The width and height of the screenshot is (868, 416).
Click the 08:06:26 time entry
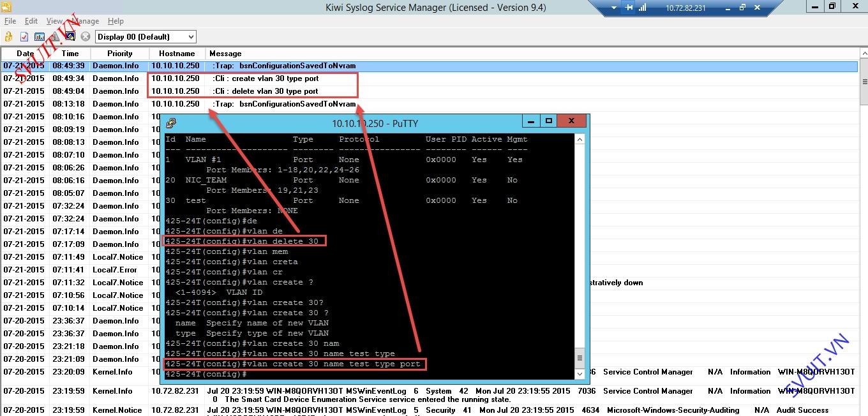point(68,168)
